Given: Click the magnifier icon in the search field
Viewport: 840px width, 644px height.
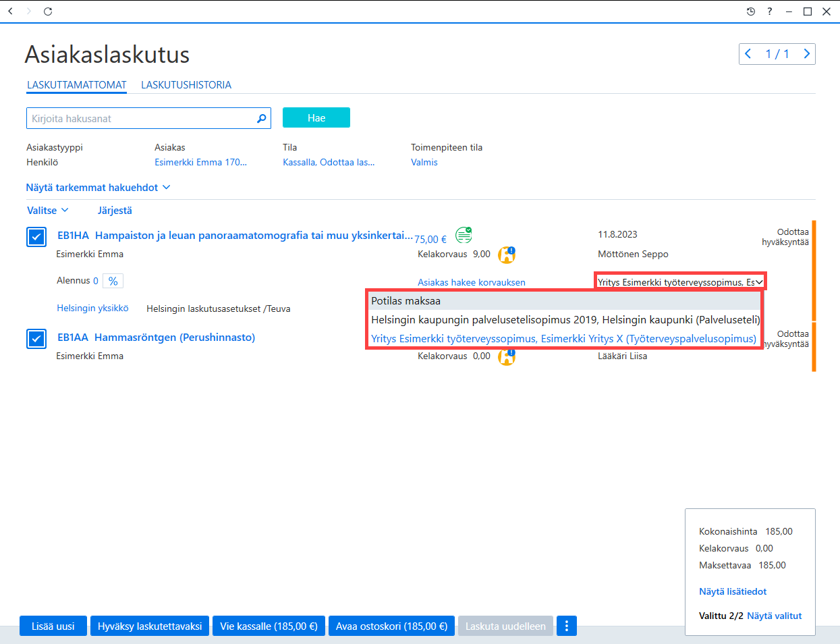Looking at the screenshot, I should click(x=262, y=119).
